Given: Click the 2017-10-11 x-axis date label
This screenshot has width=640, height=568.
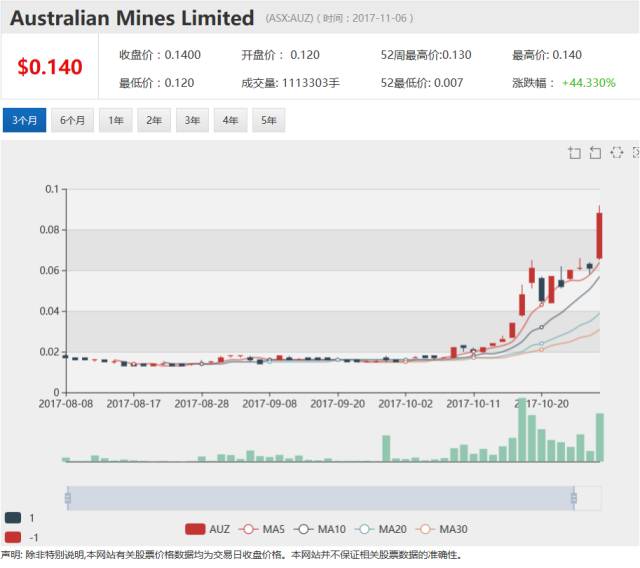Looking at the screenshot, I should (x=473, y=404).
